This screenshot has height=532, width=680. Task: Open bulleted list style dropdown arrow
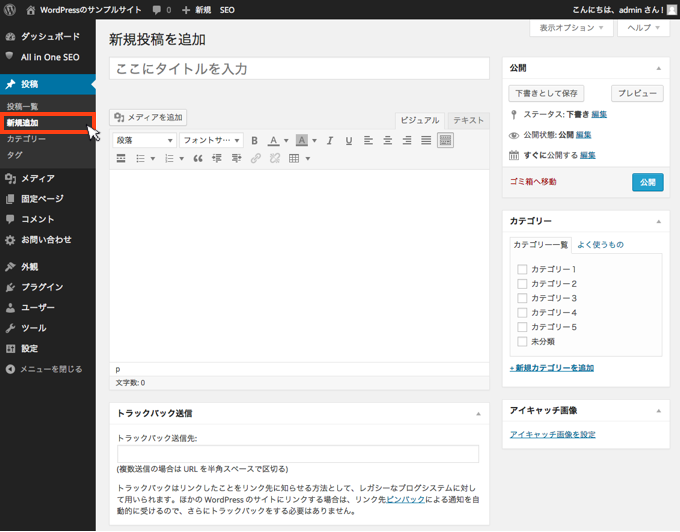click(x=153, y=159)
